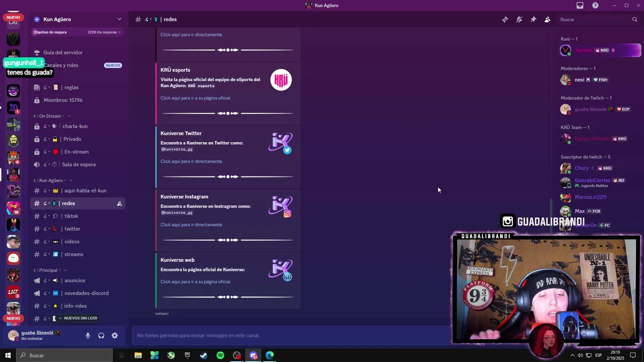
Task: Open Microsoft Edge from the taskbar
Action: click(x=270, y=355)
